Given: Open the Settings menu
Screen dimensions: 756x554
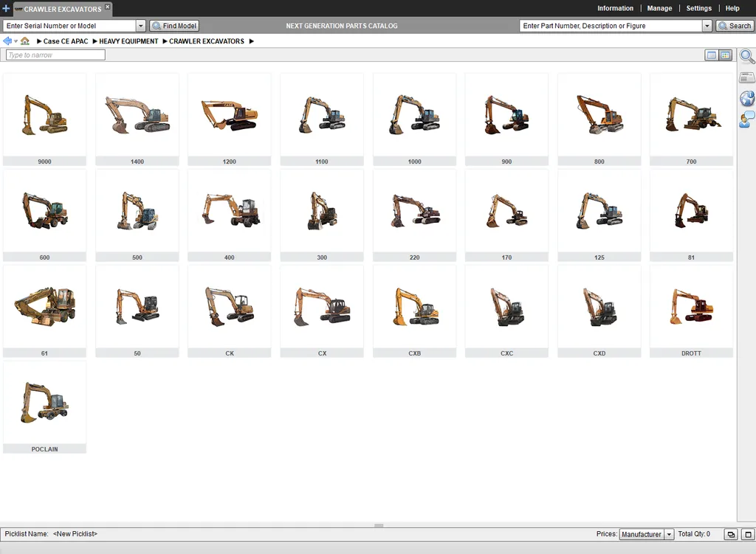Looking at the screenshot, I should (x=698, y=8).
